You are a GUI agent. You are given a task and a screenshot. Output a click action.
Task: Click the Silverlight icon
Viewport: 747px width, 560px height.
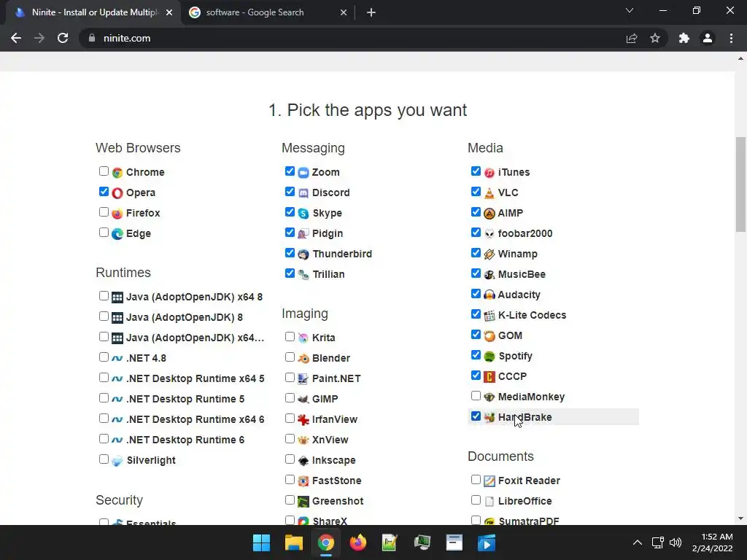(x=117, y=461)
